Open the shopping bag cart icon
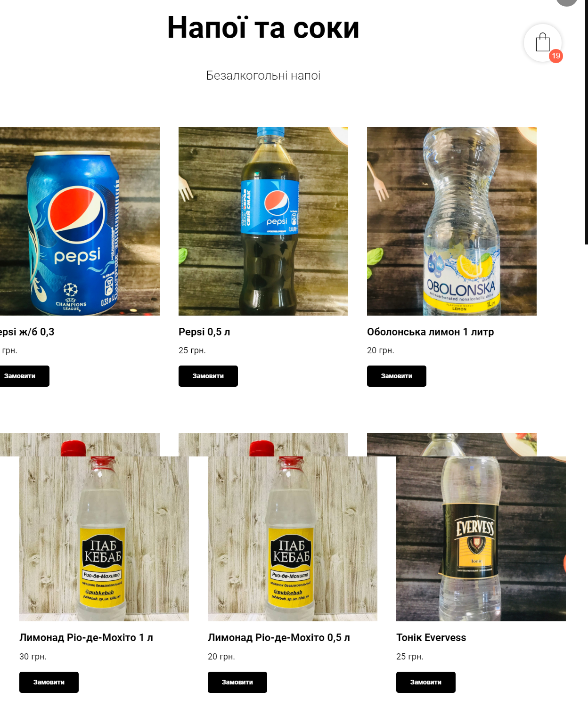 click(542, 42)
